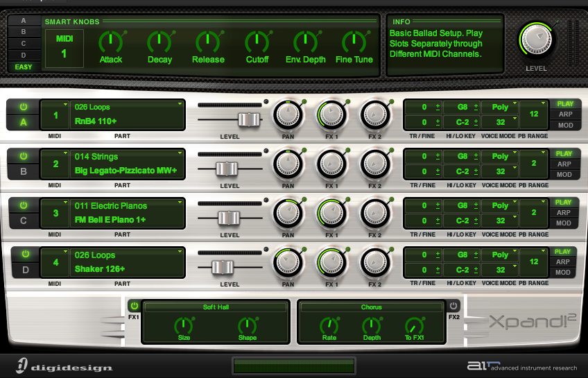Switch smart knobs to EASY tab
The image size is (588, 378).
(x=24, y=67)
